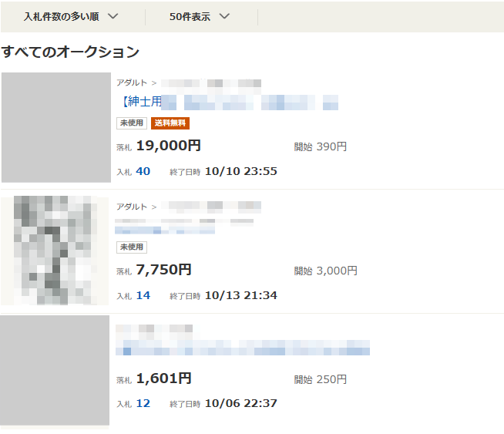Open the bid count 12 link
Image resolution: width=504 pixels, height=434 pixels.
click(x=143, y=403)
